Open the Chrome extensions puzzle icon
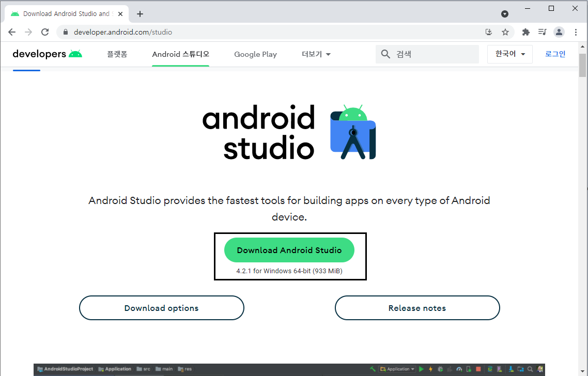Image resolution: width=588 pixels, height=376 pixels. [x=526, y=32]
